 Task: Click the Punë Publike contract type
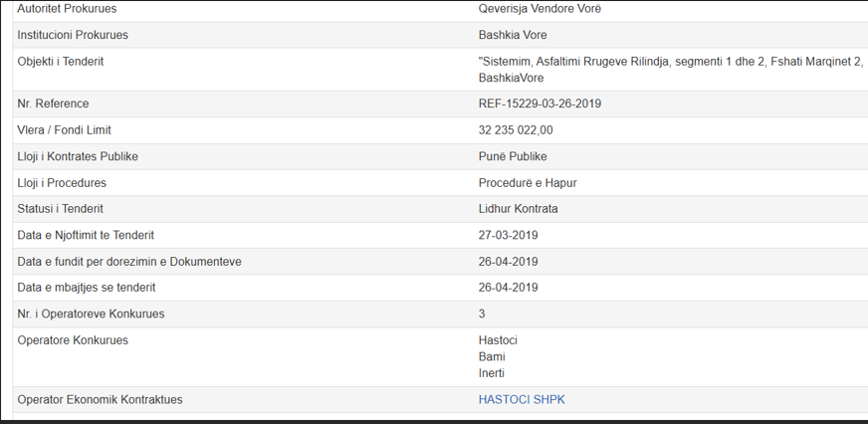pyautogui.click(x=513, y=156)
